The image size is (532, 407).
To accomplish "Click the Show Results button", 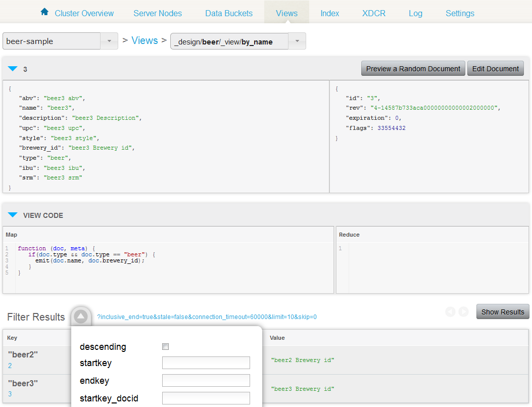I will point(503,311).
